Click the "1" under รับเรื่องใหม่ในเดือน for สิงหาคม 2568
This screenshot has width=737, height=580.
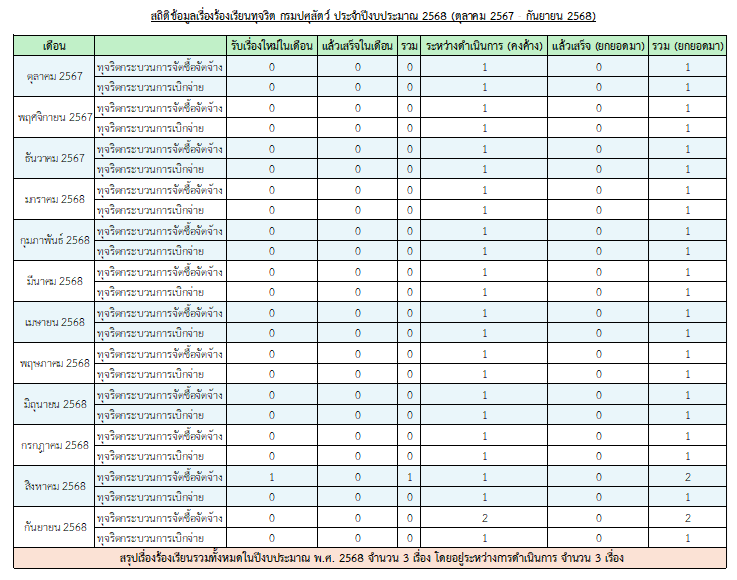tap(272, 477)
